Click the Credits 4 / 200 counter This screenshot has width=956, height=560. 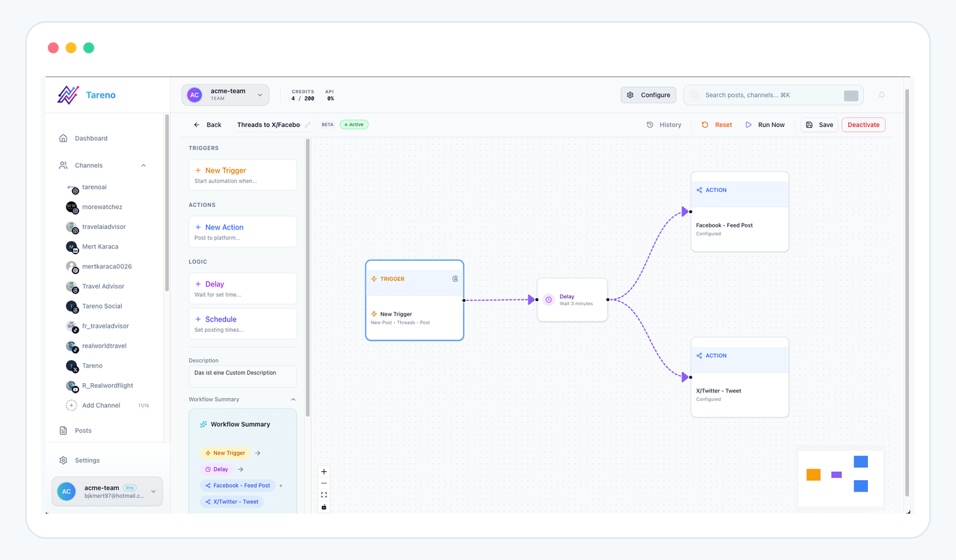coord(303,95)
